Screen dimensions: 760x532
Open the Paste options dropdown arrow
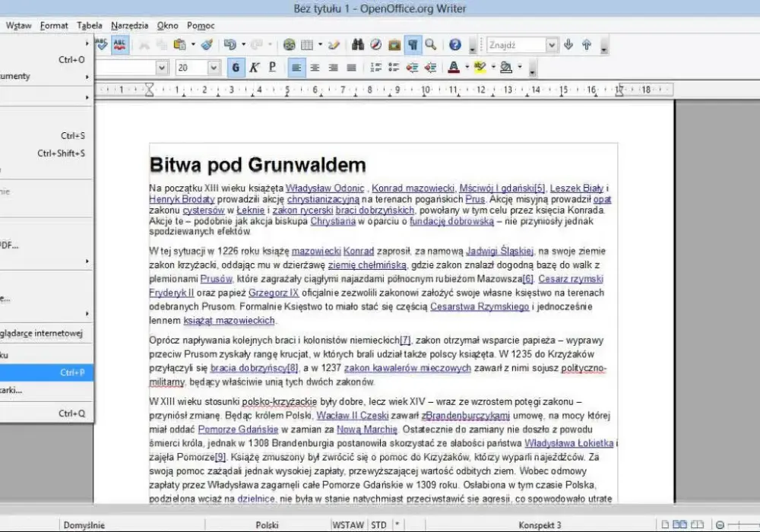[193, 45]
